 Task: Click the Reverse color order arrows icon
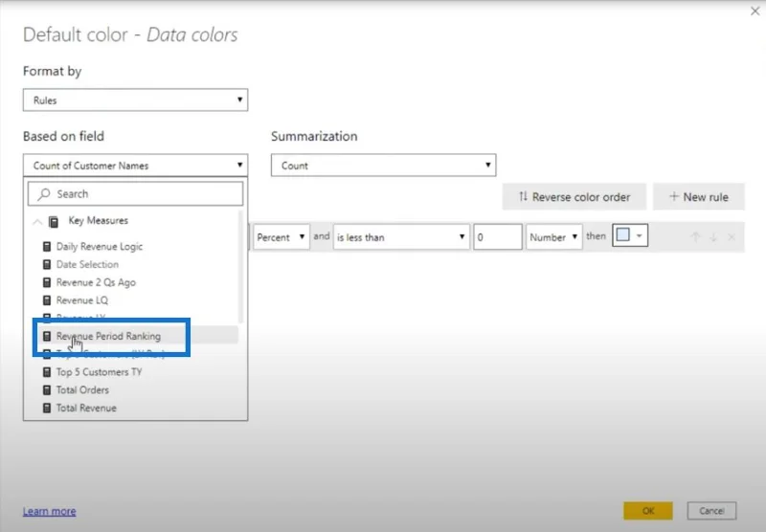[x=523, y=197]
